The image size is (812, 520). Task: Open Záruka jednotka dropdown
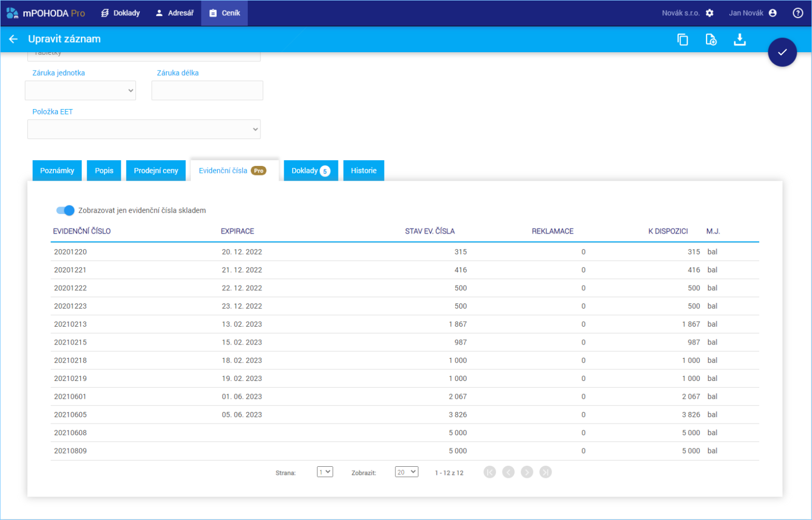point(81,91)
